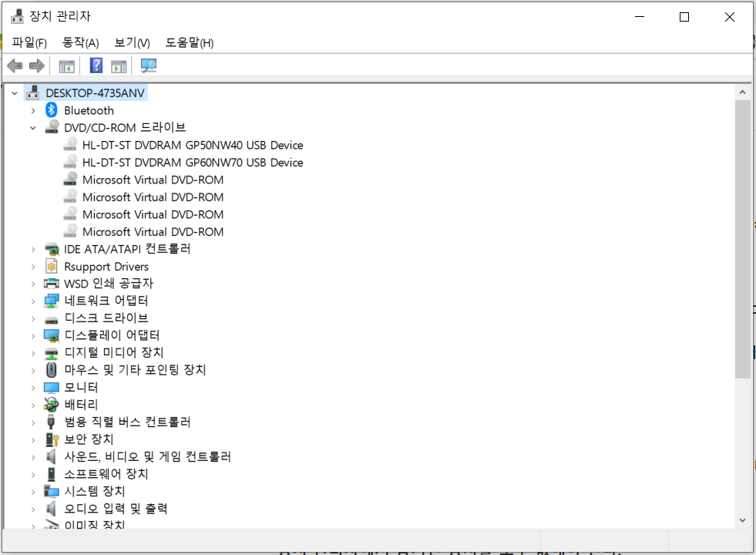Expand the WSD 인쇄 공급자 category
Viewport: 756px width, 555px height.
click(x=33, y=284)
